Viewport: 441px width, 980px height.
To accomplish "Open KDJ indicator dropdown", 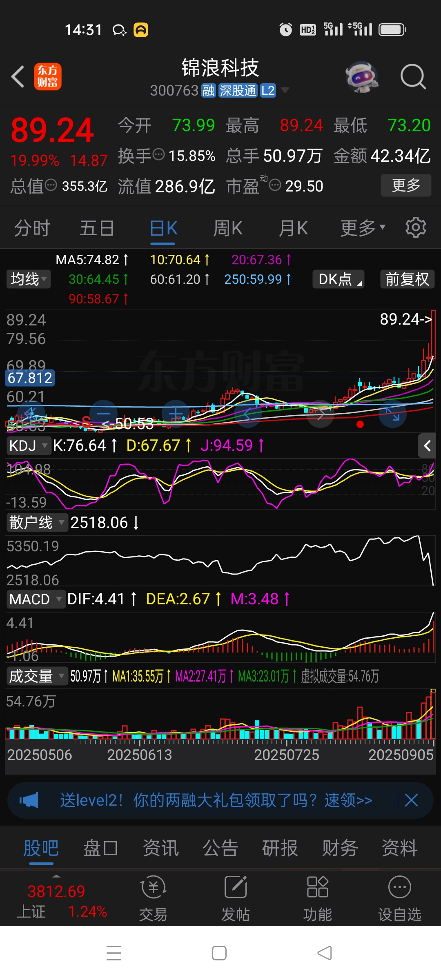I will [28, 445].
